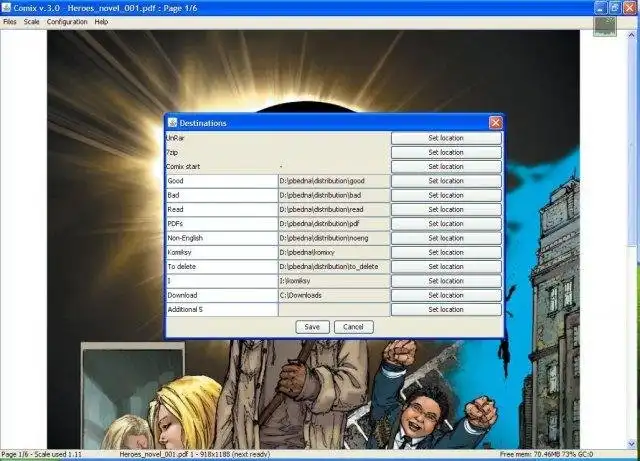The height and width of the screenshot is (461, 640).
Task: Restore down the Comix window
Action: coord(615,8)
